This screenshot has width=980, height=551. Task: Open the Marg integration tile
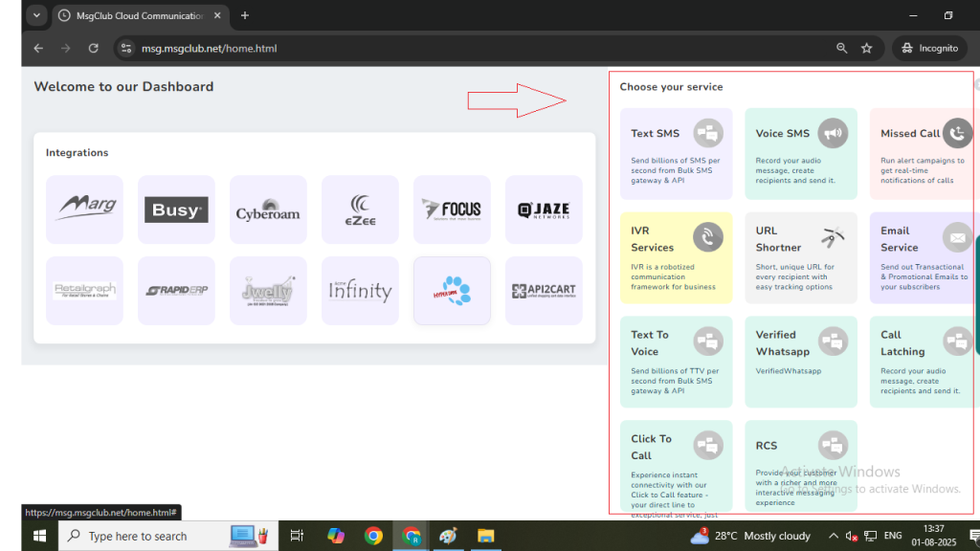tap(84, 209)
